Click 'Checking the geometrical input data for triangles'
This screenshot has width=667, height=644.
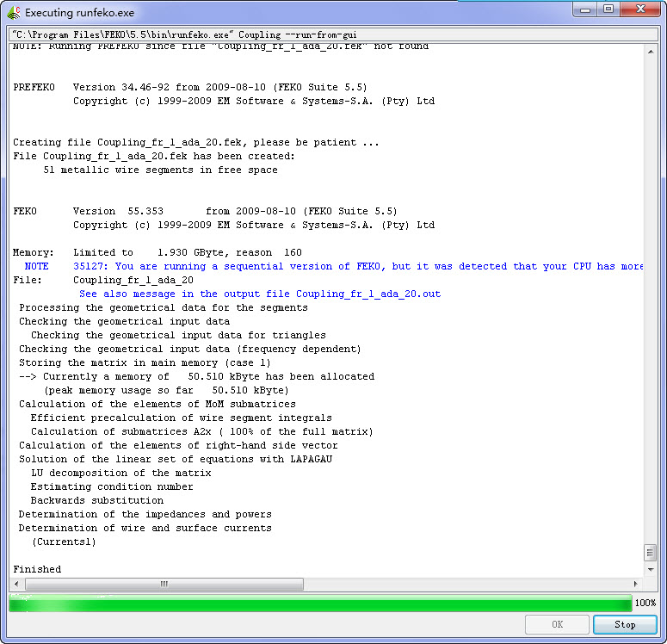click(x=178, y=335)
